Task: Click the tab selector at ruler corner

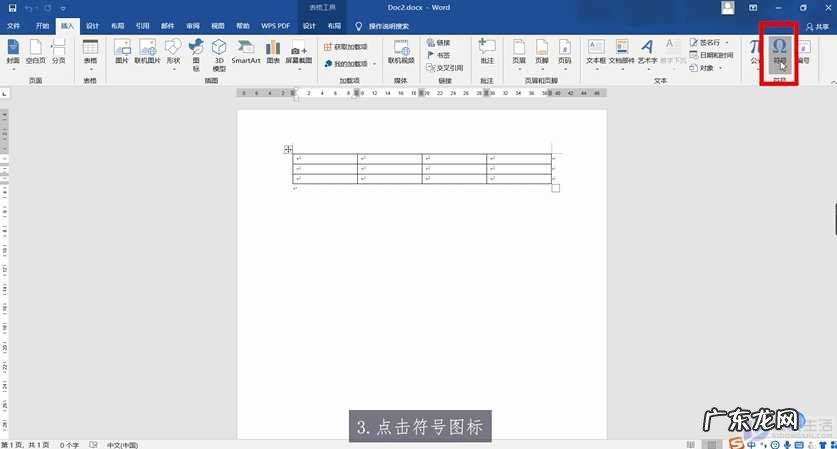Action: [x=5, y=93]
